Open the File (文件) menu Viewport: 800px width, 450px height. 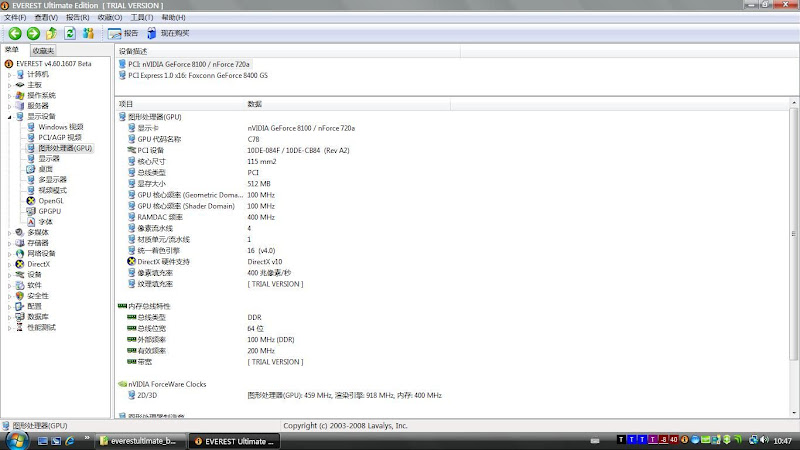[x=15, y=17]
